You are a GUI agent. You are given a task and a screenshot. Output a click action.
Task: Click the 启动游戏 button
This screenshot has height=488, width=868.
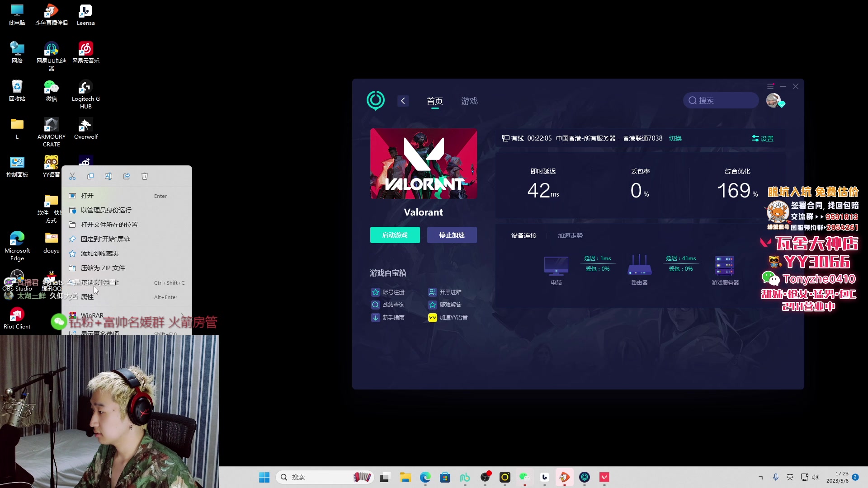pos(395,235)
